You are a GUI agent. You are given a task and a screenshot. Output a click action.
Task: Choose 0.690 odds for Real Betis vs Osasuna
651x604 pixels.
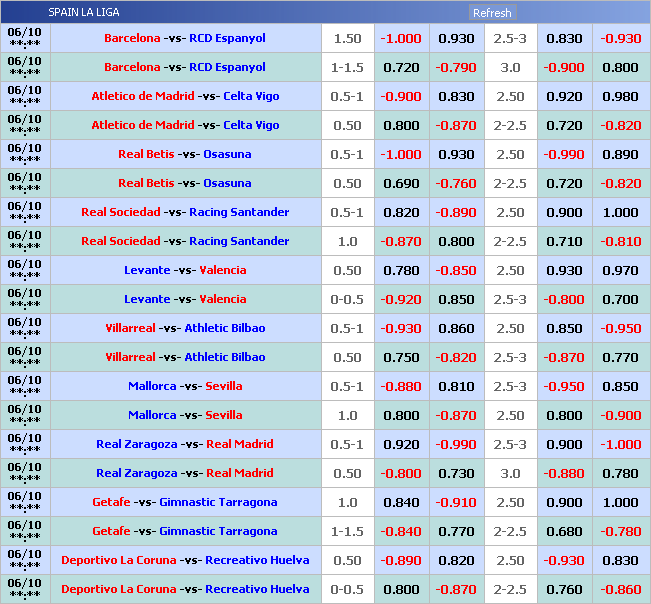[400, 183]
